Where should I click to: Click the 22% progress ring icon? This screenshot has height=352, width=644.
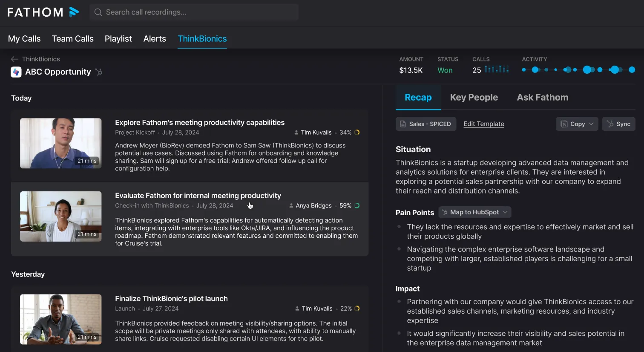pyautogui.click(x=357, y=309)
